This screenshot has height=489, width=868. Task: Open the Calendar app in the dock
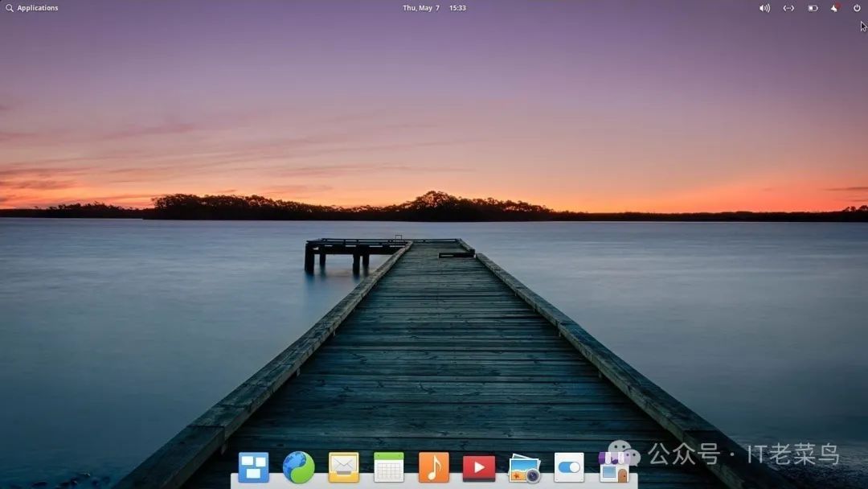coord(388,466)
